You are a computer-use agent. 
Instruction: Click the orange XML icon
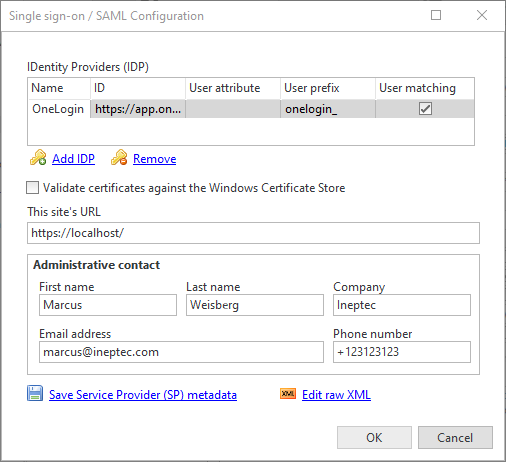pos(288,394)
